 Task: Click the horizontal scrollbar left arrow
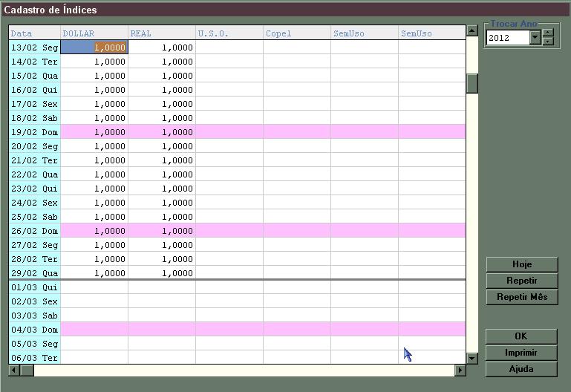(14, 370)
